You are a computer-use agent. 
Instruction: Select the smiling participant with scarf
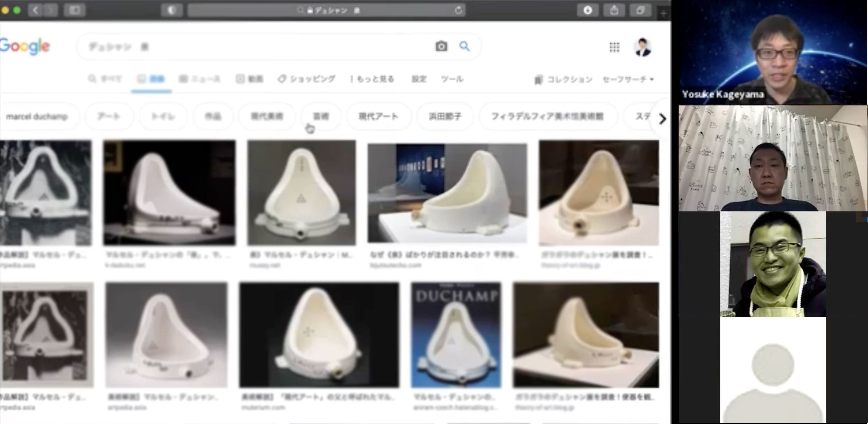(773, 264)
